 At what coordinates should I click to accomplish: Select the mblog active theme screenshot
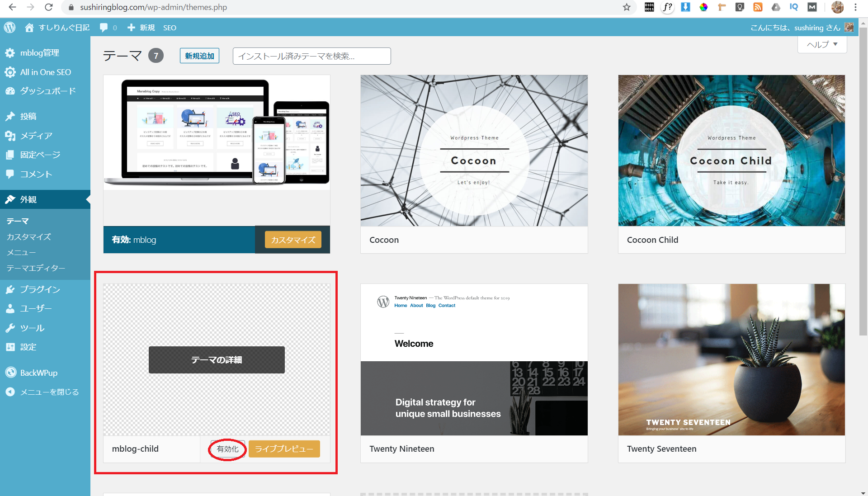[217, 151]
